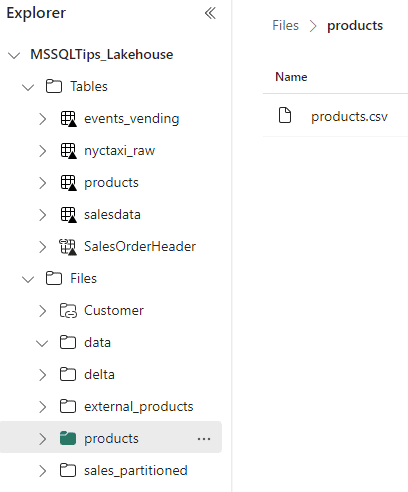
Task: Collapse the Tables folder chevron
Action: click(x=28, y=87)
